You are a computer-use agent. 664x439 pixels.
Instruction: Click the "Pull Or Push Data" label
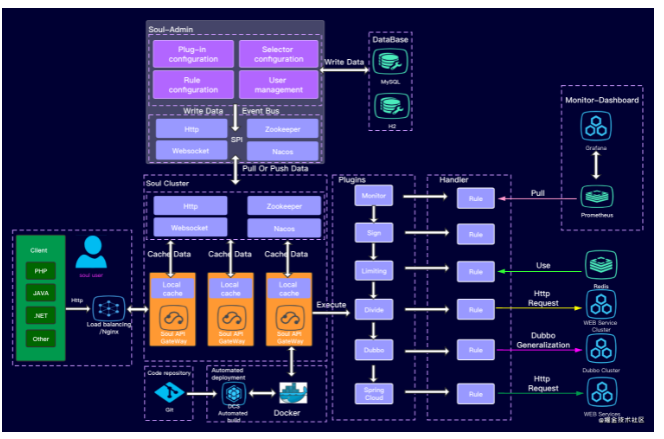pos(275,168)
